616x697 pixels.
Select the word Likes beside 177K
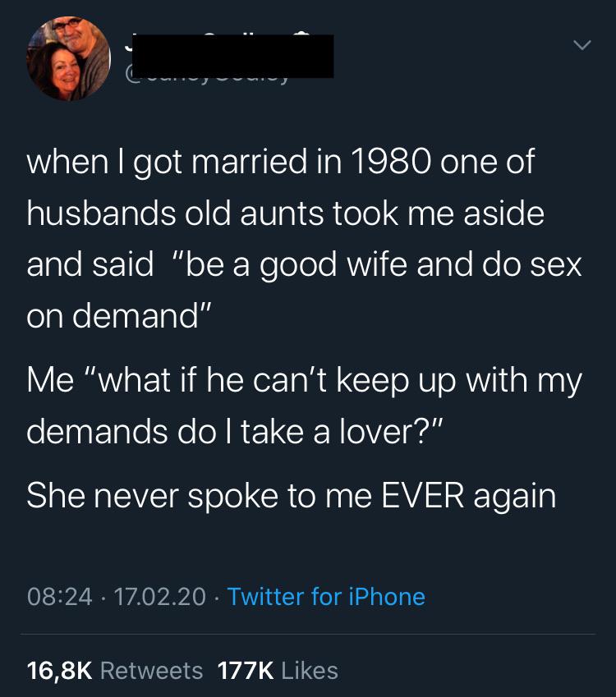(310, 671)
